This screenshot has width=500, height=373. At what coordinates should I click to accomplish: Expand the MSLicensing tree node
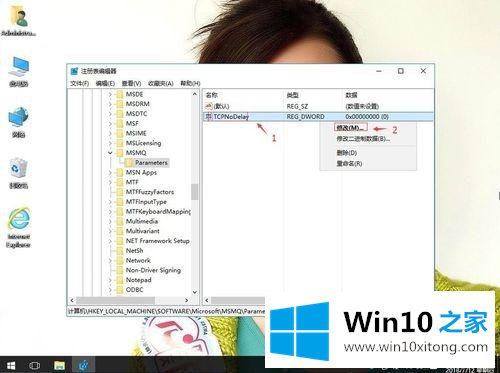point(110,143)
